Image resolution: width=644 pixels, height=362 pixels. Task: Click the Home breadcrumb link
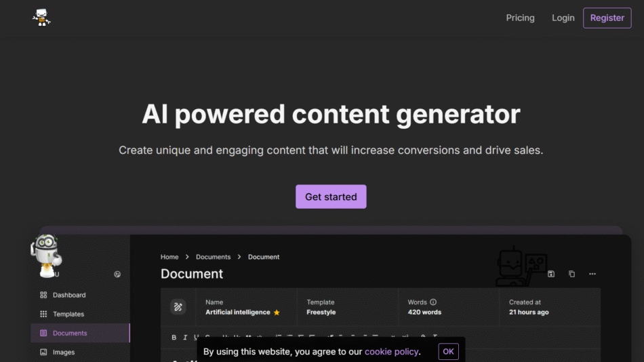(169, 257)
